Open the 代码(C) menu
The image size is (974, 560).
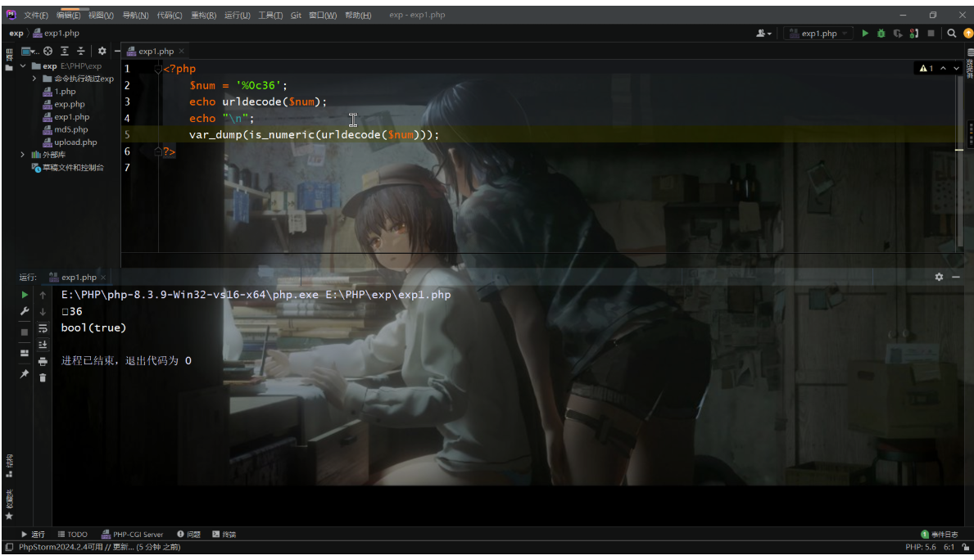[170, 15]
